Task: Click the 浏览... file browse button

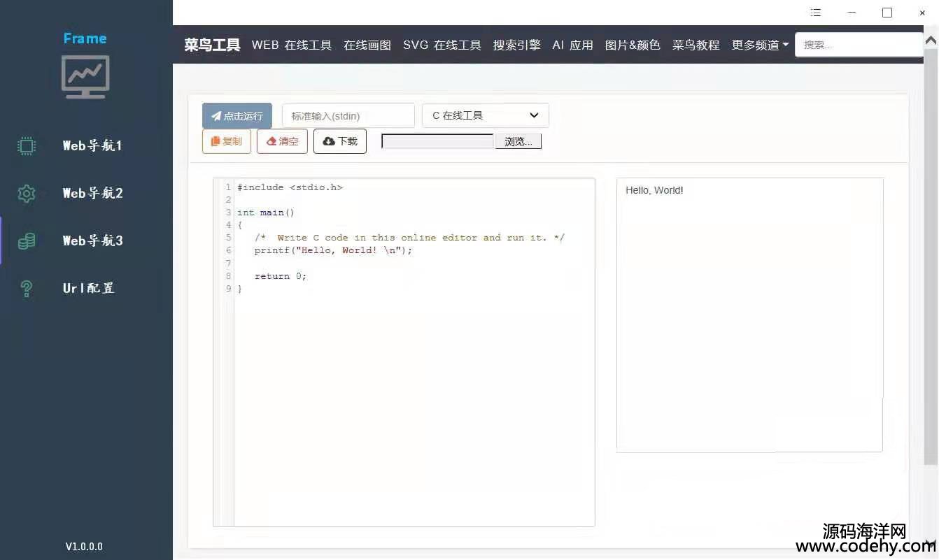Action: click(x=518, y=141)
